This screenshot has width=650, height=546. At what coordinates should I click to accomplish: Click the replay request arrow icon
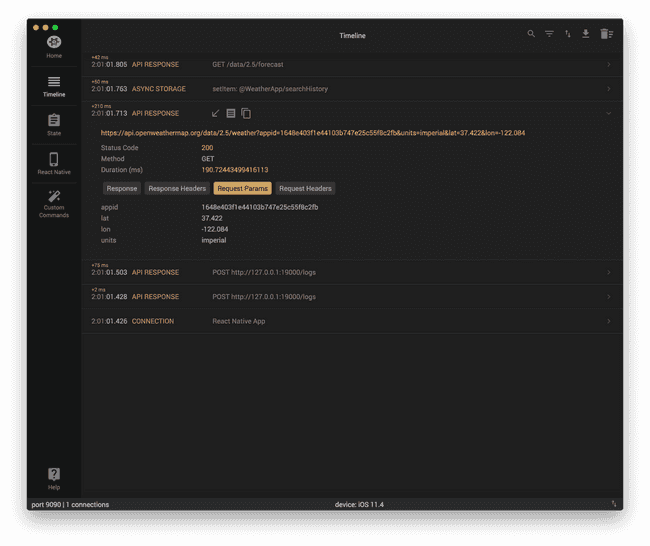[x=215, y=113]
